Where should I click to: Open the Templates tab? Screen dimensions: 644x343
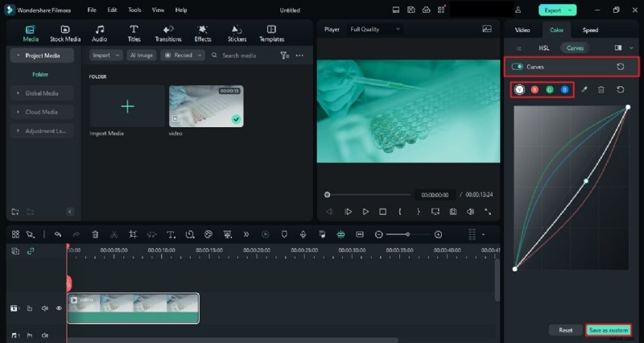271,34
